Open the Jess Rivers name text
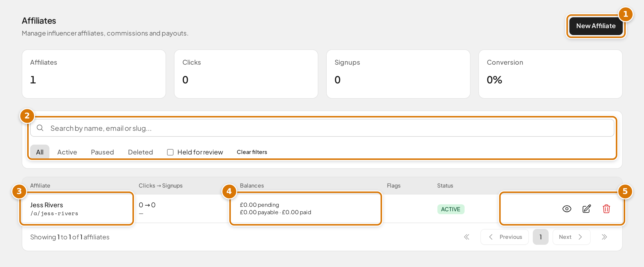 point(46,205)
